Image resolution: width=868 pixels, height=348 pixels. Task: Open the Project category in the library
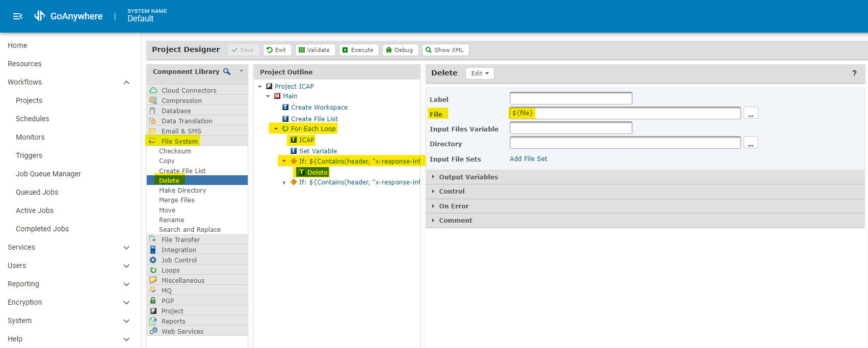click(197, 311)
